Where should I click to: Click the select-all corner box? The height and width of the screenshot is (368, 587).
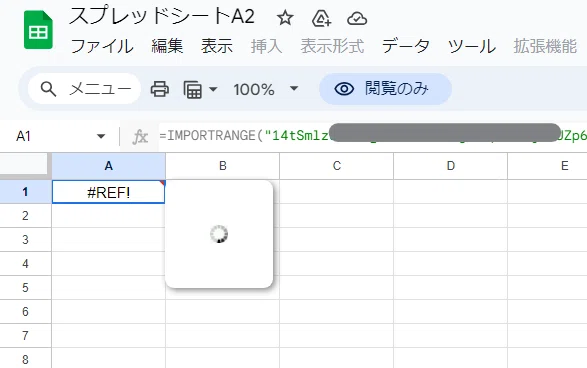click(25, 165)
